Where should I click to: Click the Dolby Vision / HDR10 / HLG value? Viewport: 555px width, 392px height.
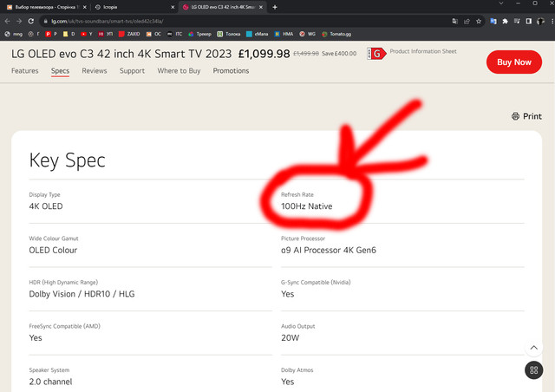(x=82, y=294)
